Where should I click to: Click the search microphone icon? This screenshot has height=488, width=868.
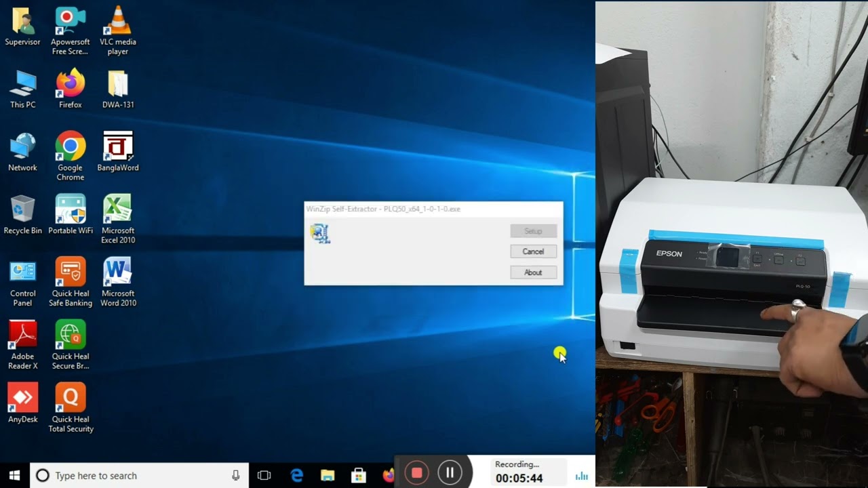click(235, 475)
